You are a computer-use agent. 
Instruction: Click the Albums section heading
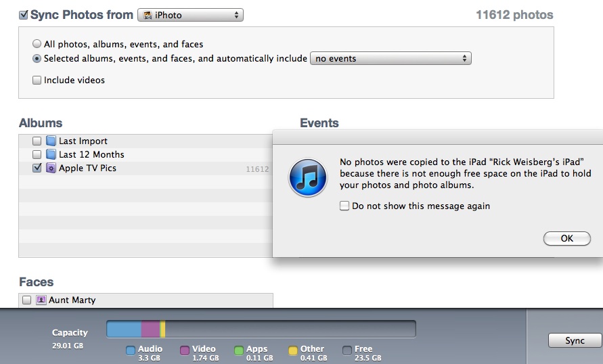pyautogui.click(x=41, y=123)
